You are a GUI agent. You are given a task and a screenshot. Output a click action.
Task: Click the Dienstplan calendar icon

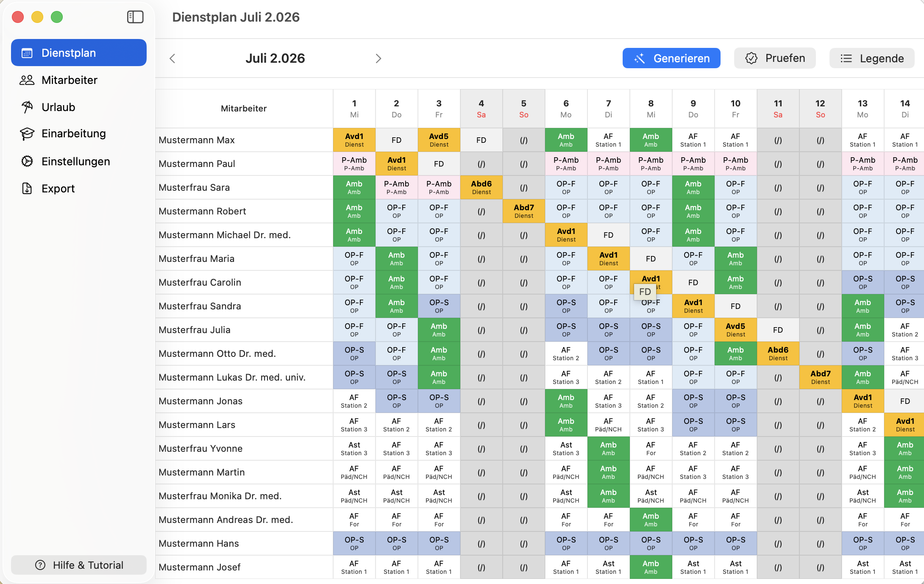[x=27, y=53]
